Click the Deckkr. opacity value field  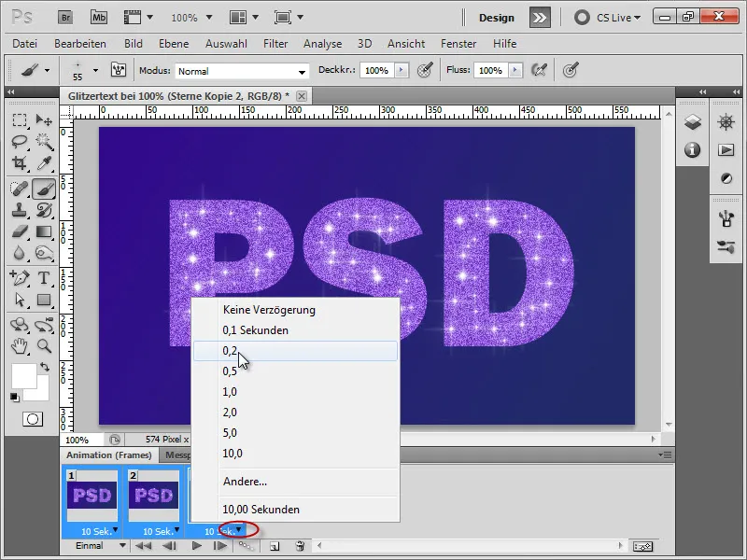[x=377, y=71]
